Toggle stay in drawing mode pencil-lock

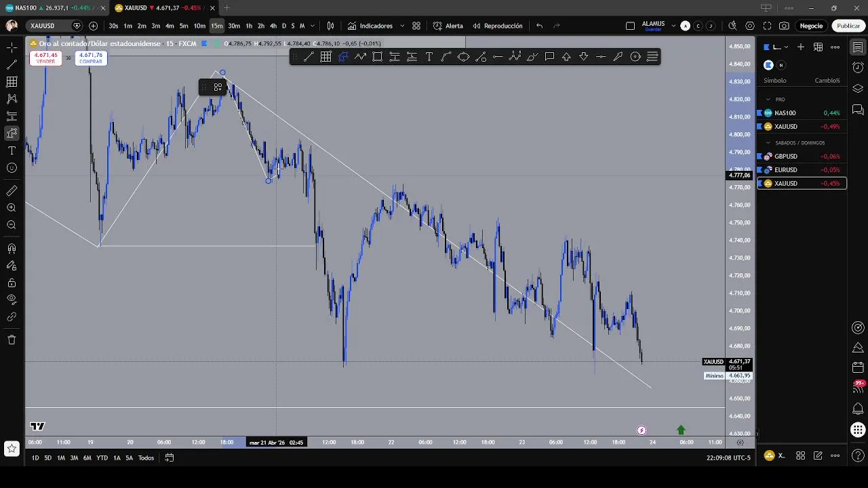pos(12,266)
